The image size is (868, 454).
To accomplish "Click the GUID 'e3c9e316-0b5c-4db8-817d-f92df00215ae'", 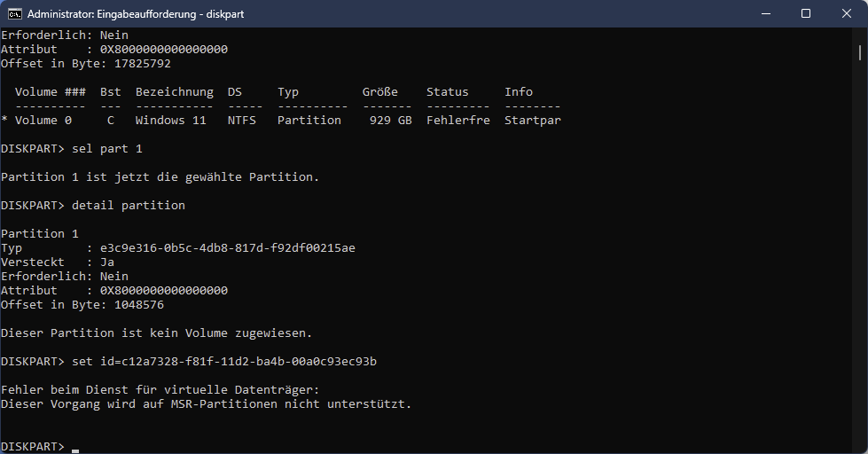I will point(228,248).
